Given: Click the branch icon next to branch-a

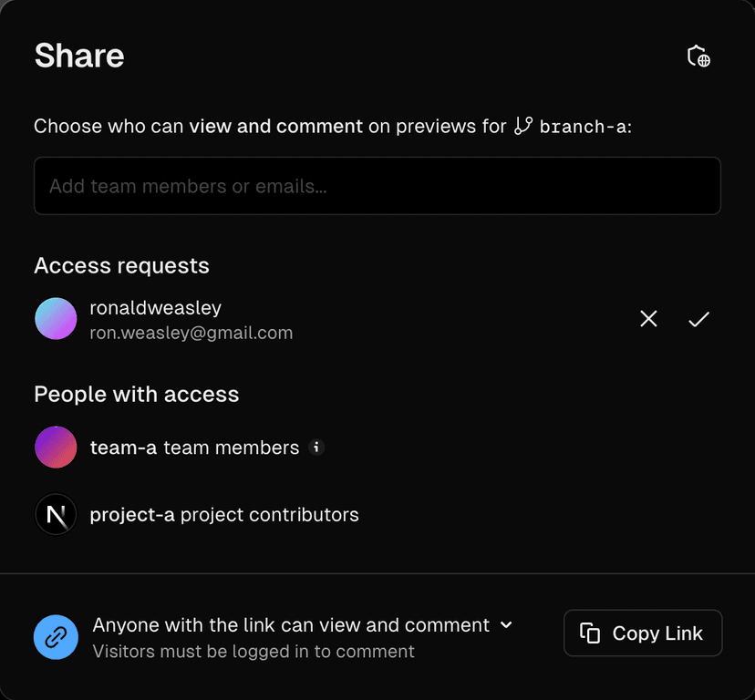Looking at the screenshot, I should point(524,126).
